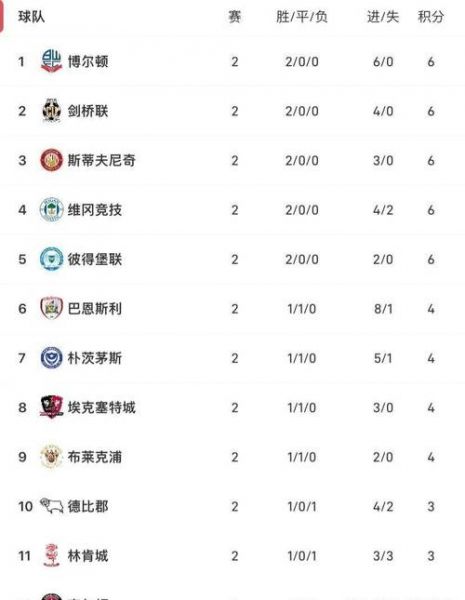
Task: Select the 埃克塞特城 team name
Action: click(101, 407)
